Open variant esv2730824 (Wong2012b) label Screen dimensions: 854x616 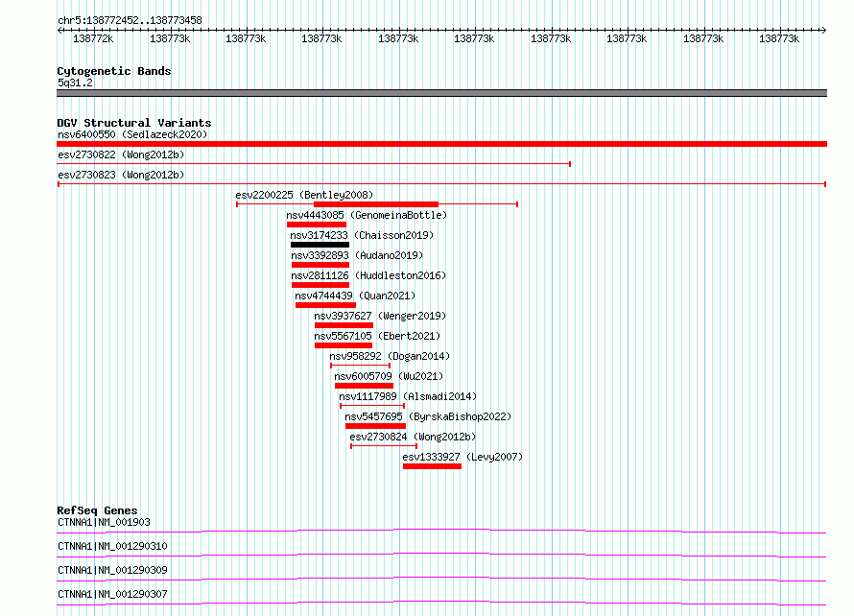[x=413, y=437]
